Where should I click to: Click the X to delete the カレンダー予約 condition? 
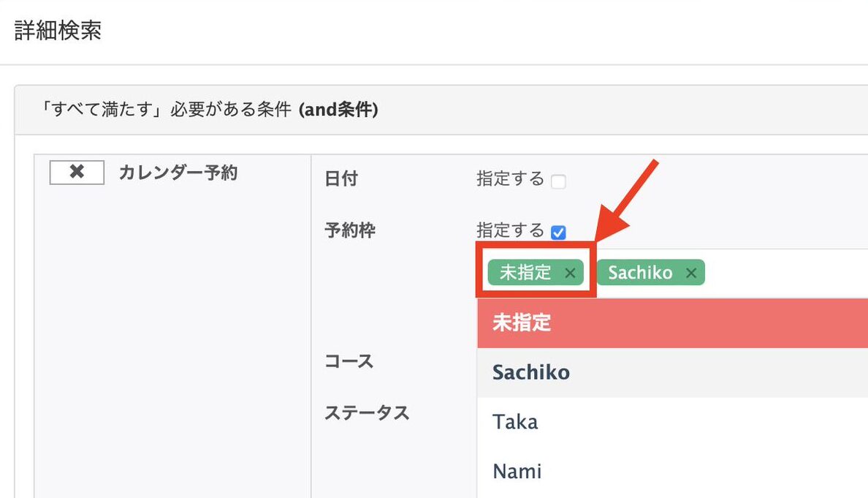click(76, 172)
